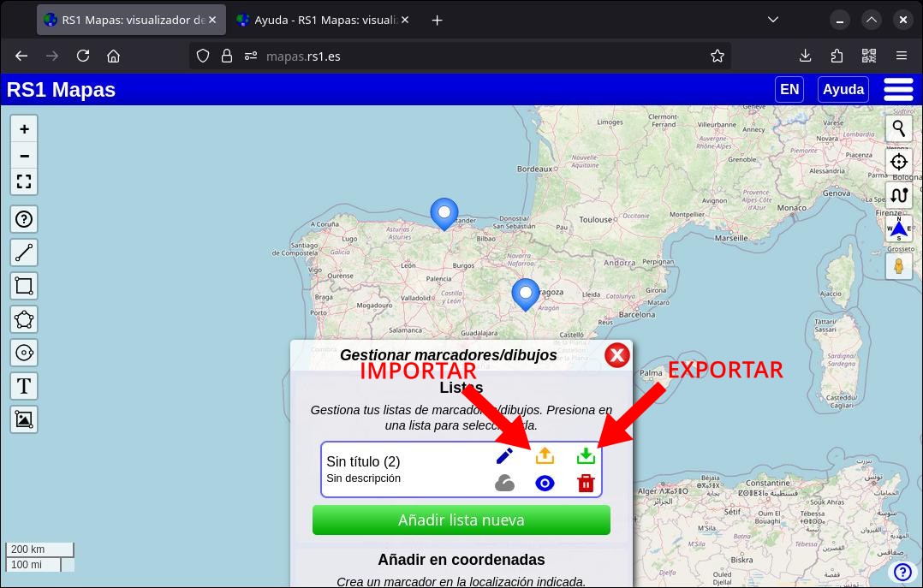Close the marker management dialog
Viewport: 923px width, 588px height.
(x=616, y=355)
